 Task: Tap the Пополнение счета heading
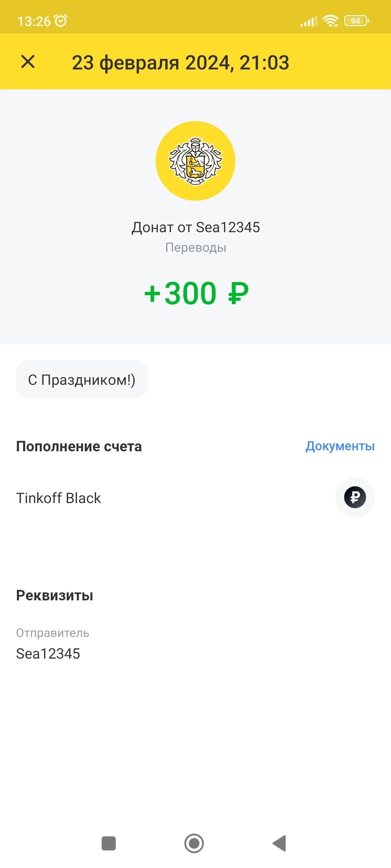click(x=79, y=446)
